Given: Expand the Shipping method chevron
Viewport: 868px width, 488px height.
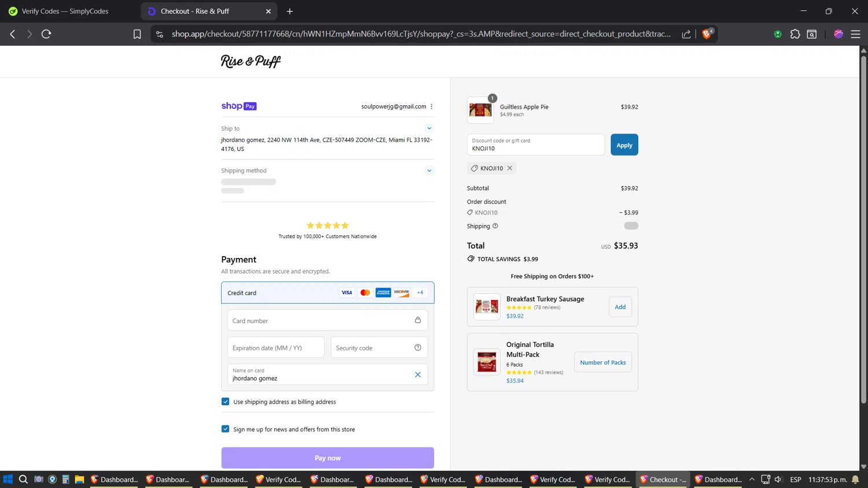Looking at the screenshot, I should pos(429,171).
